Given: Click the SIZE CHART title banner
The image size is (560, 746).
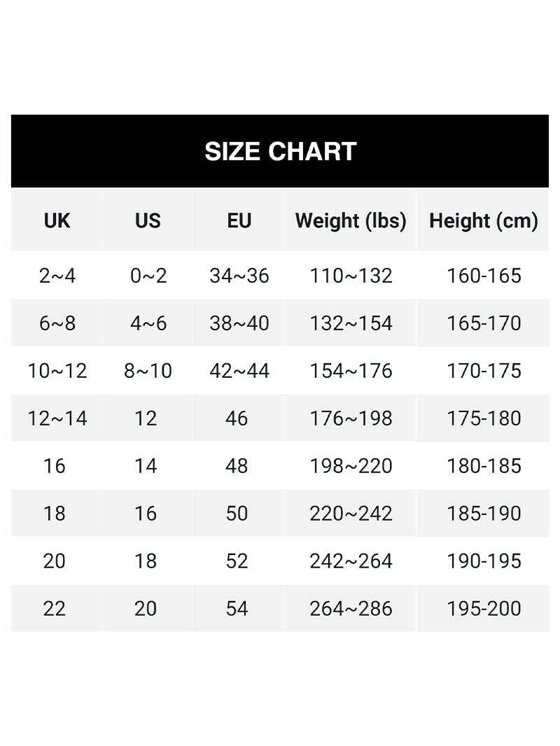Looking at the screenshot, I should point(280,151).
